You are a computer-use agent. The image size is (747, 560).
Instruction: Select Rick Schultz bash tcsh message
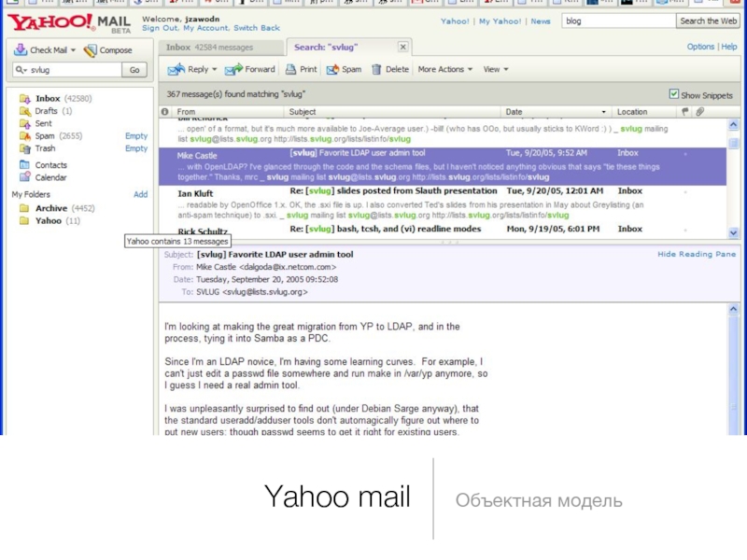(x=443, y=231)
